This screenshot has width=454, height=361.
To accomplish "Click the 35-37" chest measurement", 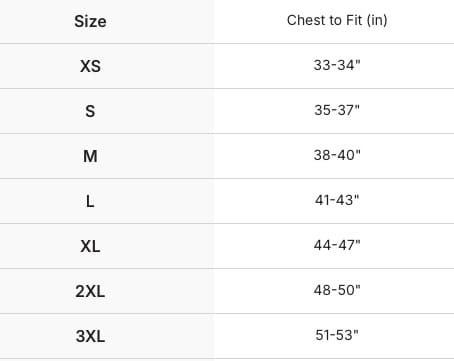I will click(x=337, y=110).
